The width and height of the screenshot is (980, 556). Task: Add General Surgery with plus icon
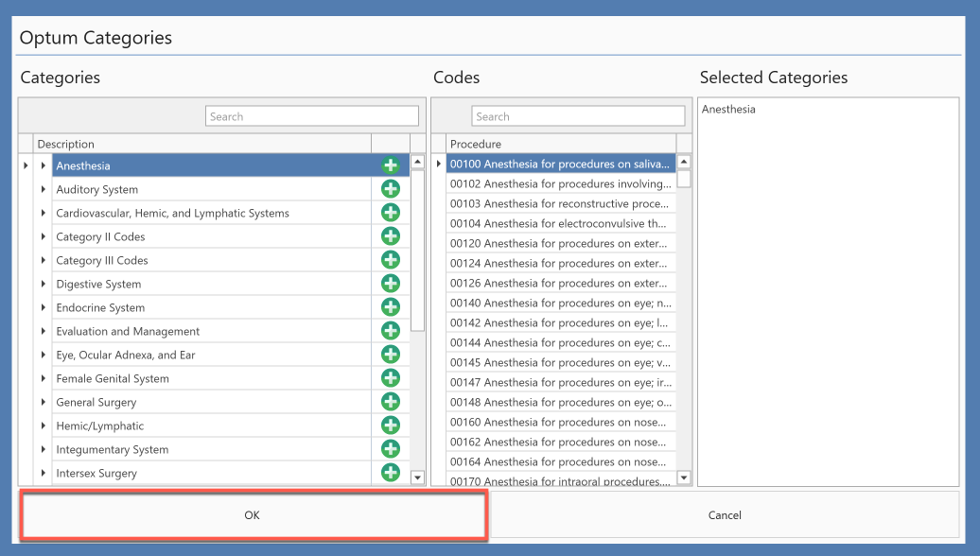[391, 402]
